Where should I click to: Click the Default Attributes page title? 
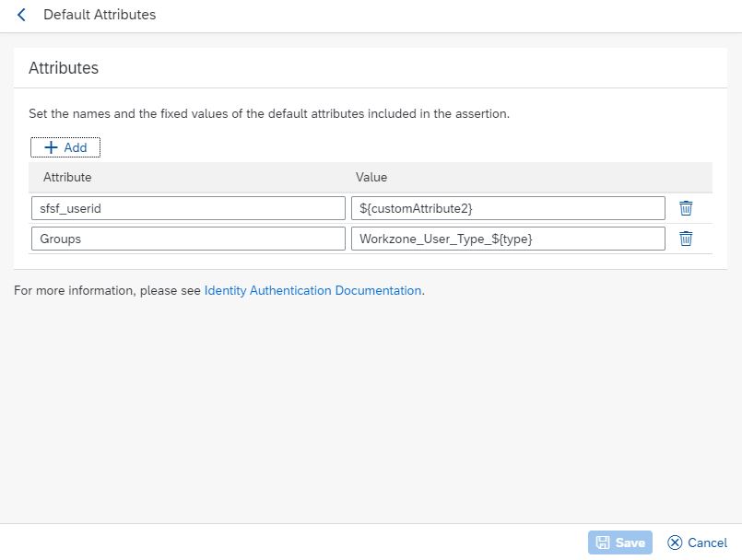tap(100, 15)
